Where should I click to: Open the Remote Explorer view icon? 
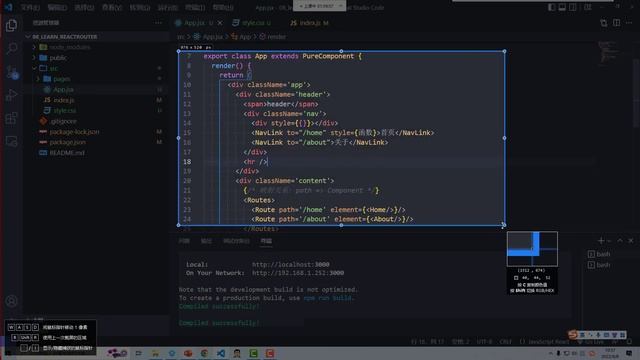[11, 141]
